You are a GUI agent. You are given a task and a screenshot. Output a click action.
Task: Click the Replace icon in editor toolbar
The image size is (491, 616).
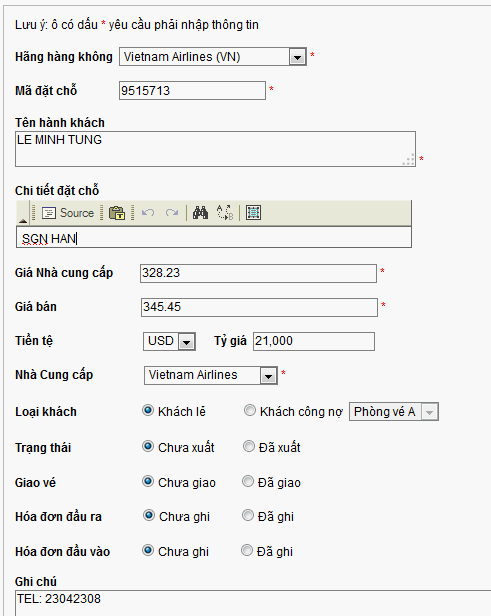tap(225, 213)
